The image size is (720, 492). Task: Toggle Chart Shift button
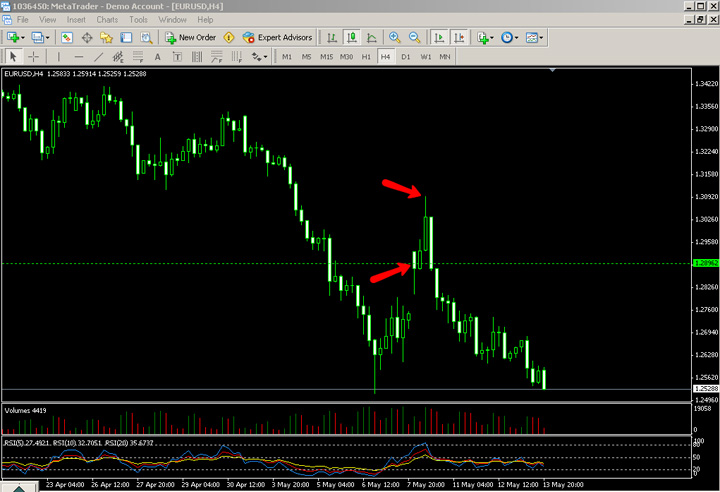click(459, 37)
